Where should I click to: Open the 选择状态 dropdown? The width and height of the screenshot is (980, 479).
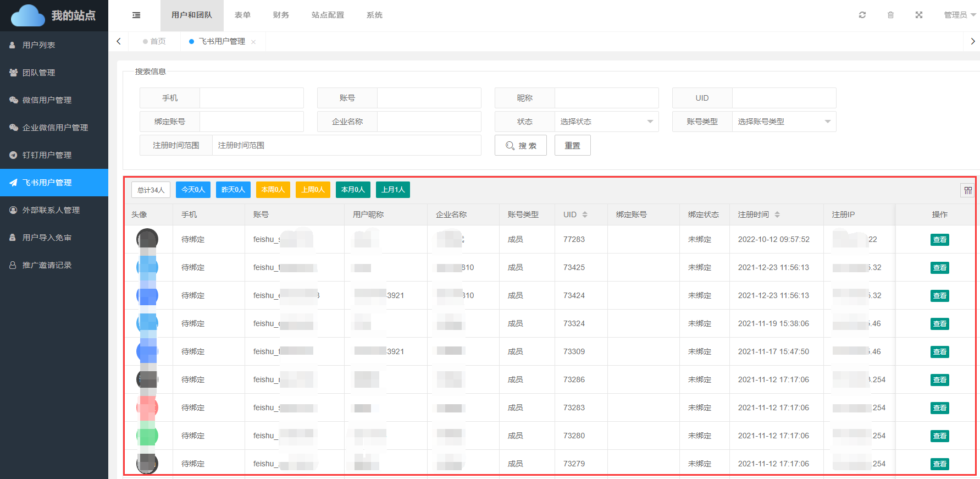[x=606, y=122]
